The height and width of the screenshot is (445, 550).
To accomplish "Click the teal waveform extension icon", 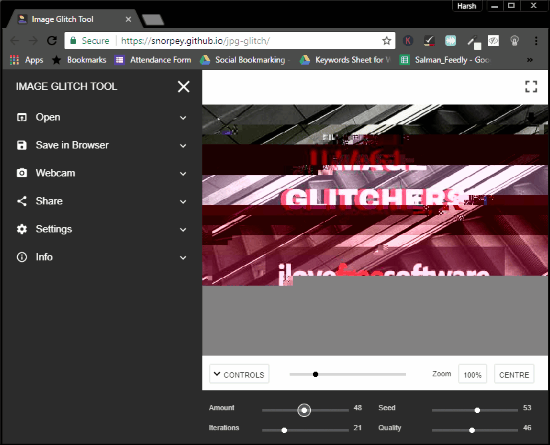I will (450, 41).
